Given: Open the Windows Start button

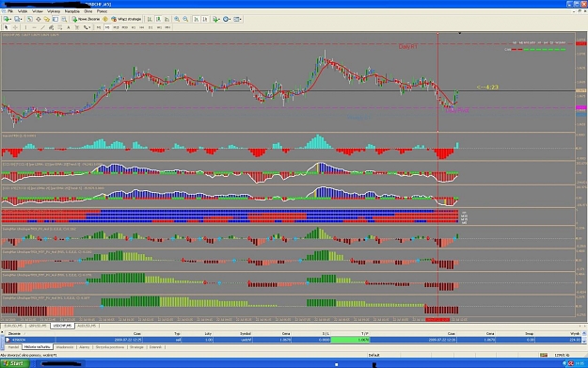Looking at the screenshot, I should (x=15, y=363).
